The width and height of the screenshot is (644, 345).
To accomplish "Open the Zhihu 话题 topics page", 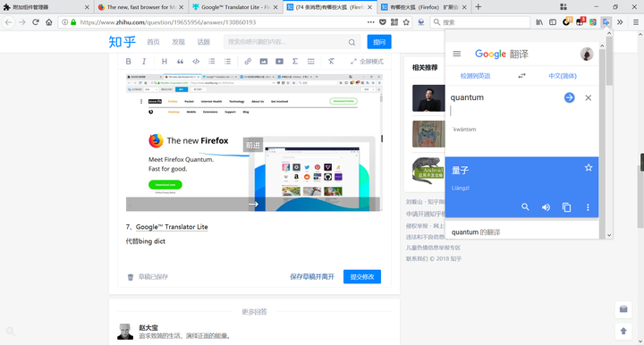I will (203, 42).
